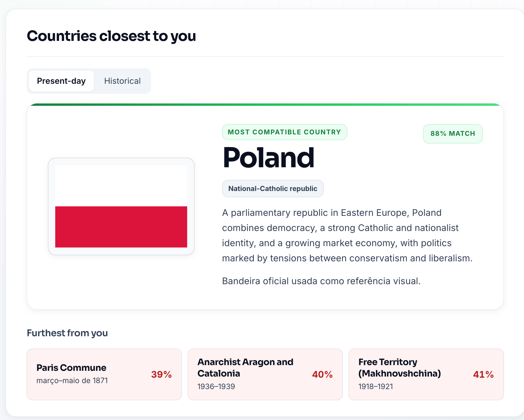Image resolution: width=524 pixels, height=420 pixels.
Task: Click the green progress bar atop Poland card
Action: (x=265, y=105)
